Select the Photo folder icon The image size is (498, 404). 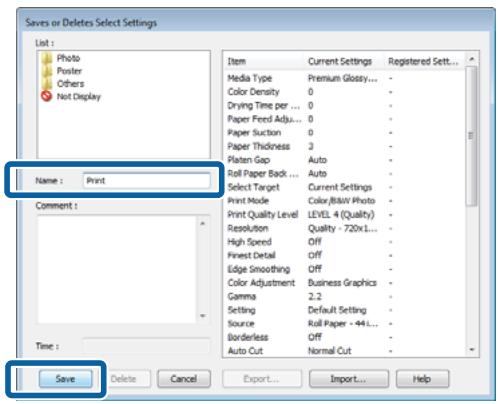47,58
